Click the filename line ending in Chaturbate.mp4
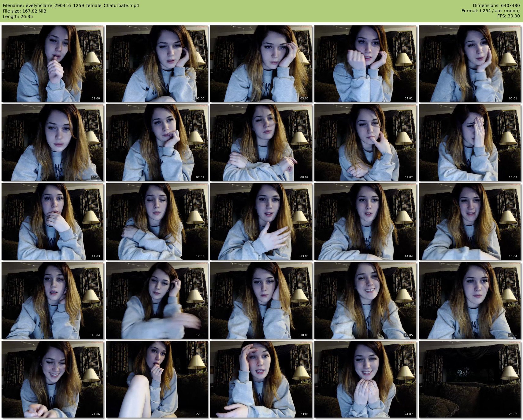The image size is (523, 420). click(71, 6)
